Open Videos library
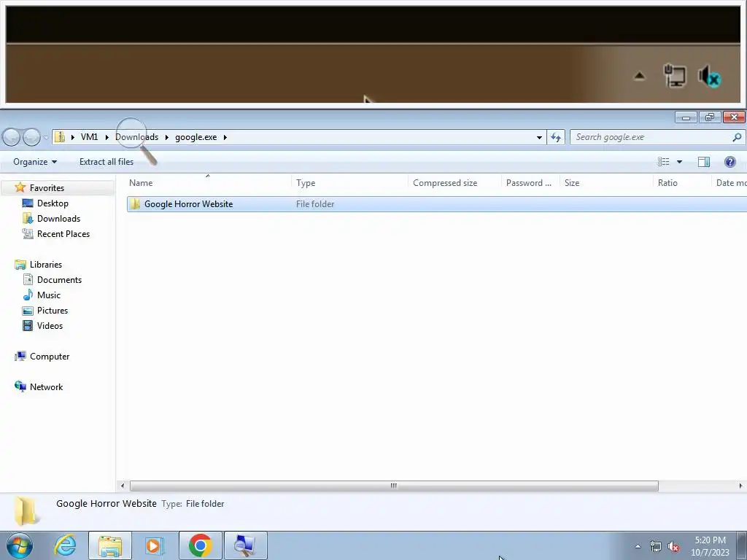 click(x=50, y=326)
